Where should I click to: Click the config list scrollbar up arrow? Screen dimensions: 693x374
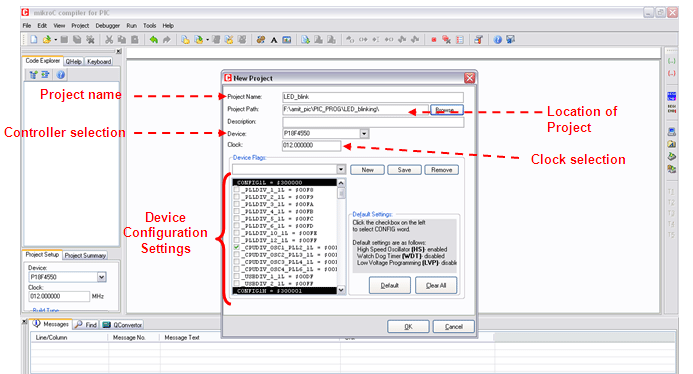[341, 183]
